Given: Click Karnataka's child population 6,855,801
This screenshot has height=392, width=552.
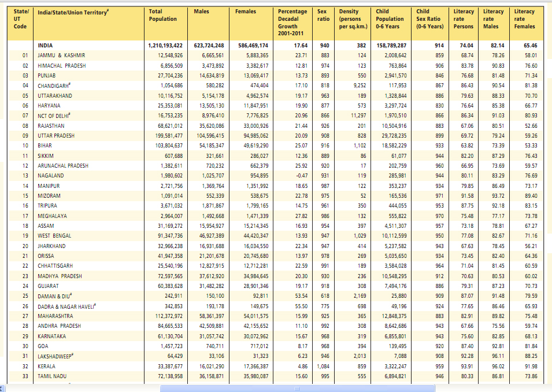Looking at the screenshot, I should click(x=395, y=336).
